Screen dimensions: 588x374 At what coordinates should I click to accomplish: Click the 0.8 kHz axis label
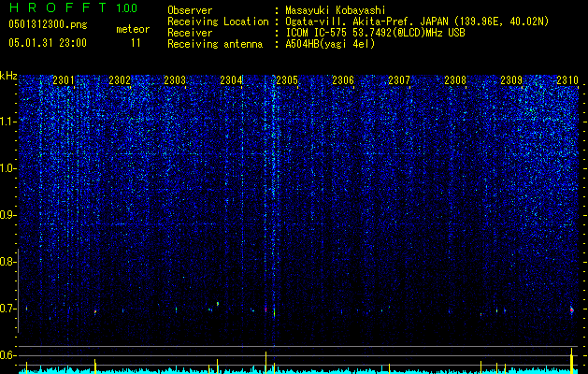coord(8,262)
